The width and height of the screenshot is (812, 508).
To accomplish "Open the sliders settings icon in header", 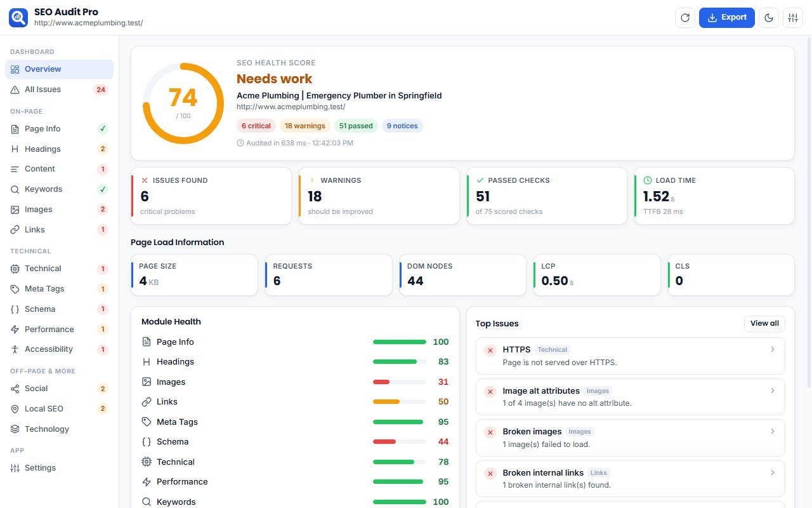I will tap(793, 18).
